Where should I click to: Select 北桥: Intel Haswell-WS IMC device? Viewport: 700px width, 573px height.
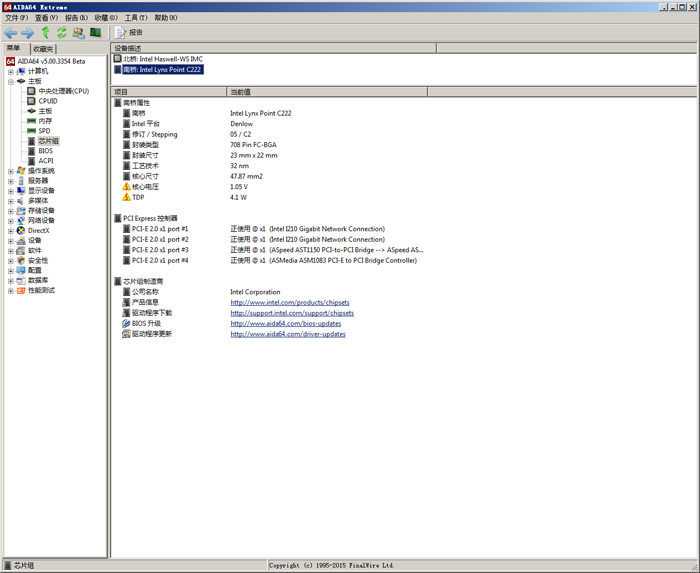coord(163,59)
